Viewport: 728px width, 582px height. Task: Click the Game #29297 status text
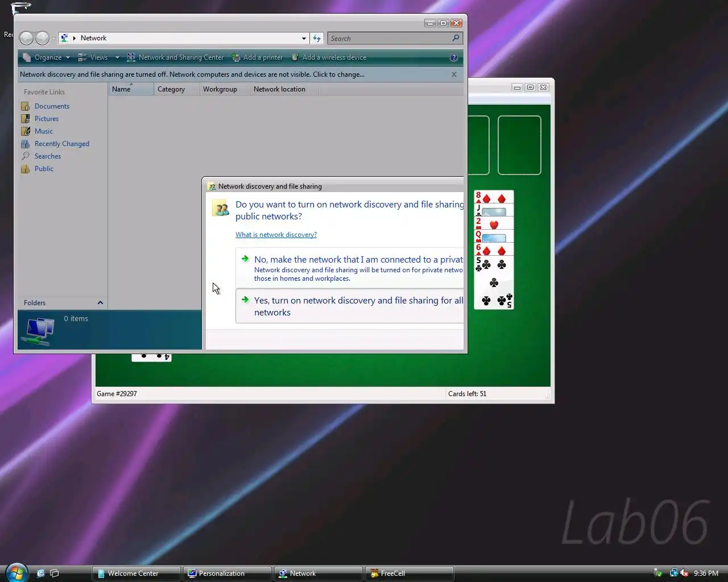pyautogui.click(x=117, y=394)
